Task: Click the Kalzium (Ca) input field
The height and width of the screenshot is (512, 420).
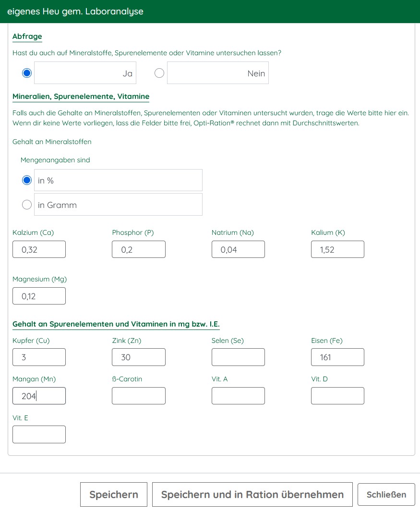Action: (x=39, y=249)
